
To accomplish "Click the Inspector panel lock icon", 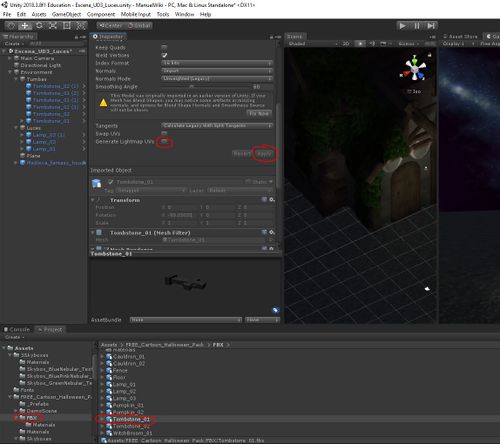I will tap(271, 37).
